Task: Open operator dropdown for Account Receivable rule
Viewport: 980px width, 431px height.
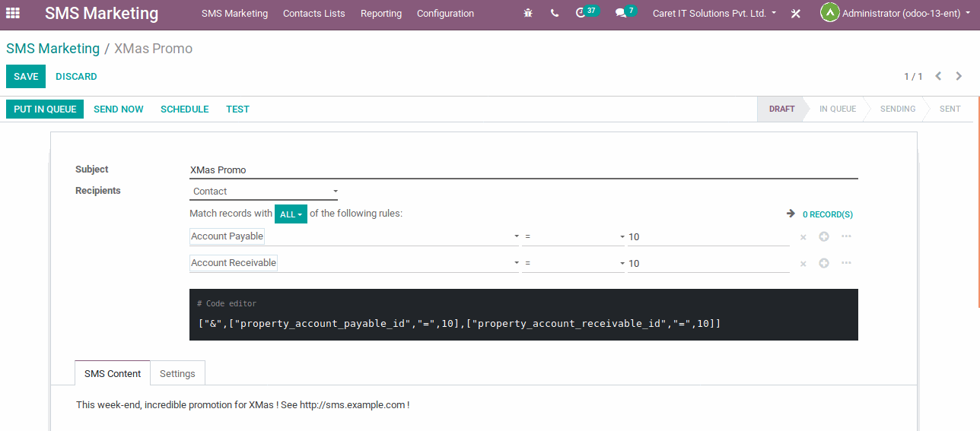Action: point(573,263)
